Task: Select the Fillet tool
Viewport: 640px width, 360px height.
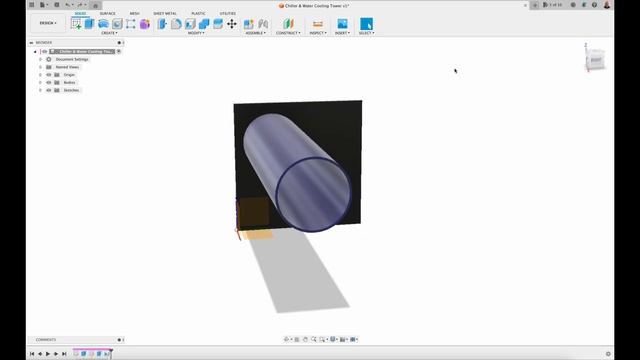Action: click(x=176, y=24)
